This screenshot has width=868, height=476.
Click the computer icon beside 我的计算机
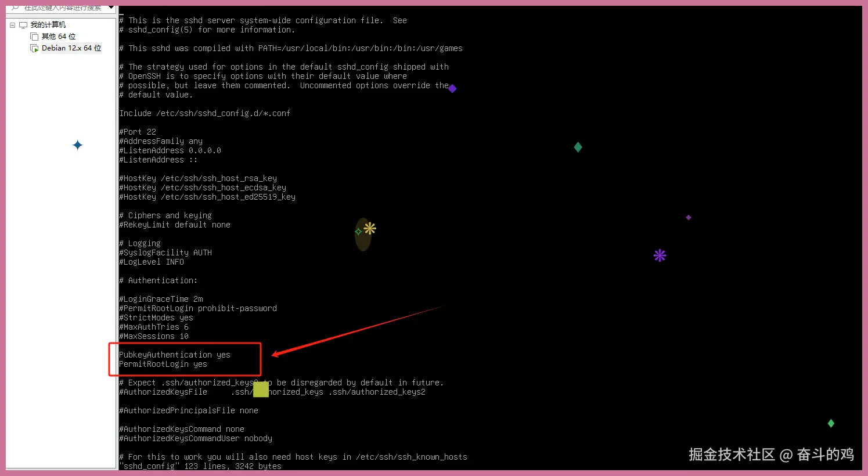(x=23, y=25)
